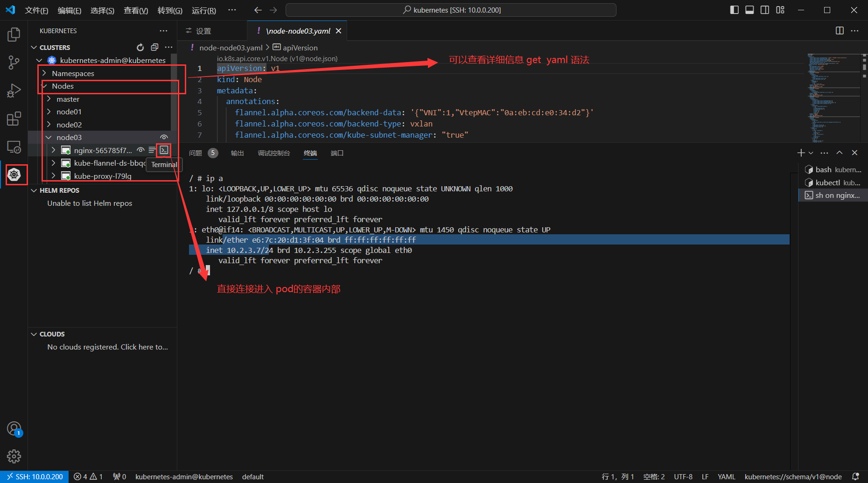Toggle bottom panel visibility
The width and height of the screenshot is (868, 483).
click(x=749, y=10)
